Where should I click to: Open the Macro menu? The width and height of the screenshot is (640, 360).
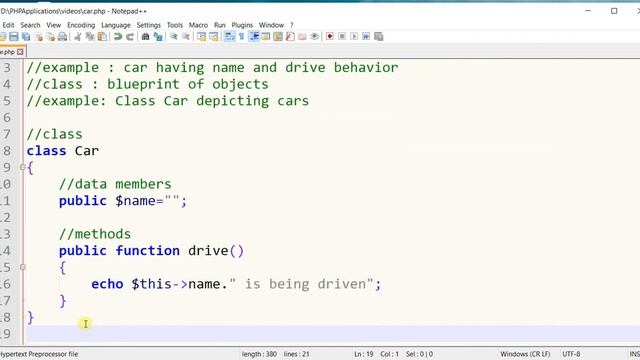click(x=198, y=25)
